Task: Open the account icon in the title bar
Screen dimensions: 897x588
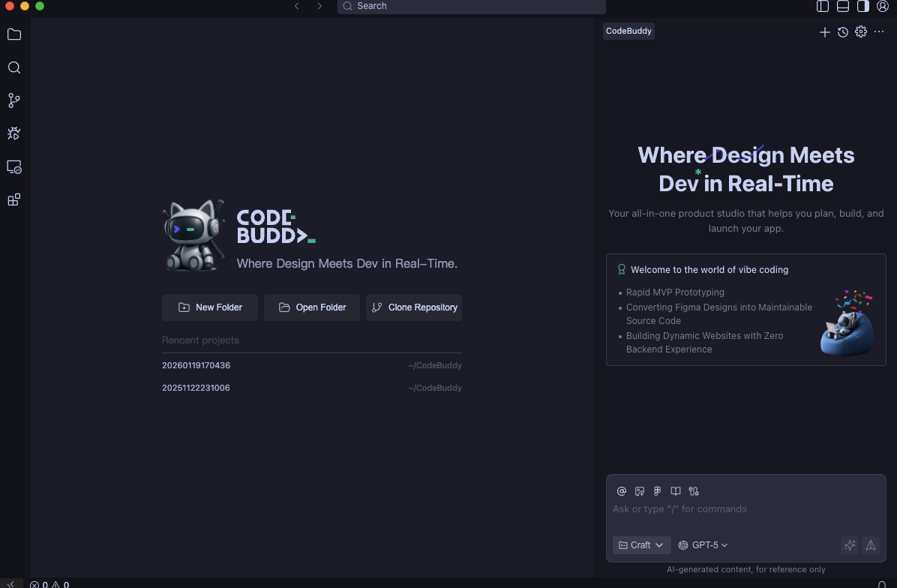Action: [x=883, y=6]
